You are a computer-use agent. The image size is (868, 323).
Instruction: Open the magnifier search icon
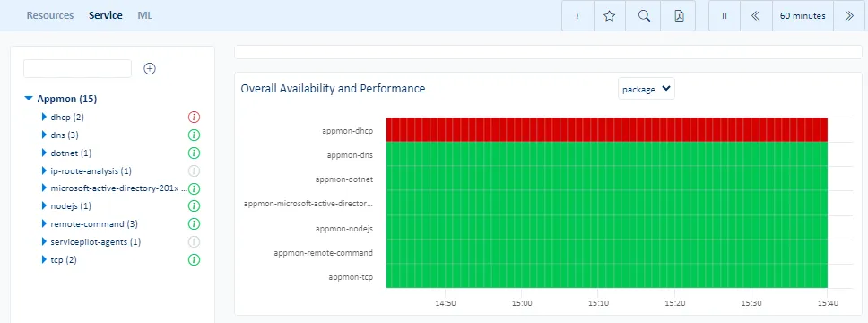643,16
